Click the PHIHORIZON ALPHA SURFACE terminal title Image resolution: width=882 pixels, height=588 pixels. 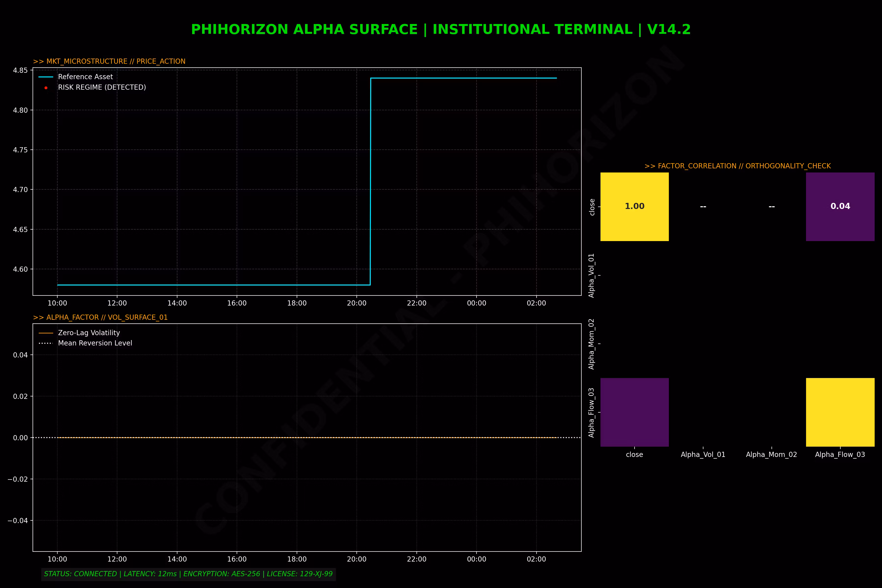pyautogui.click(x=441, y=29)
